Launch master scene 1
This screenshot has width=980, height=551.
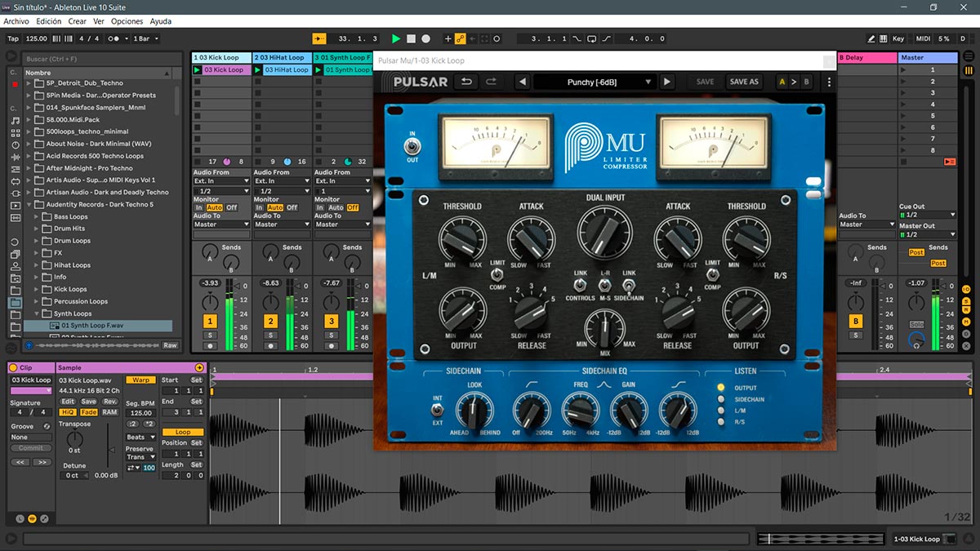[903, 70]
